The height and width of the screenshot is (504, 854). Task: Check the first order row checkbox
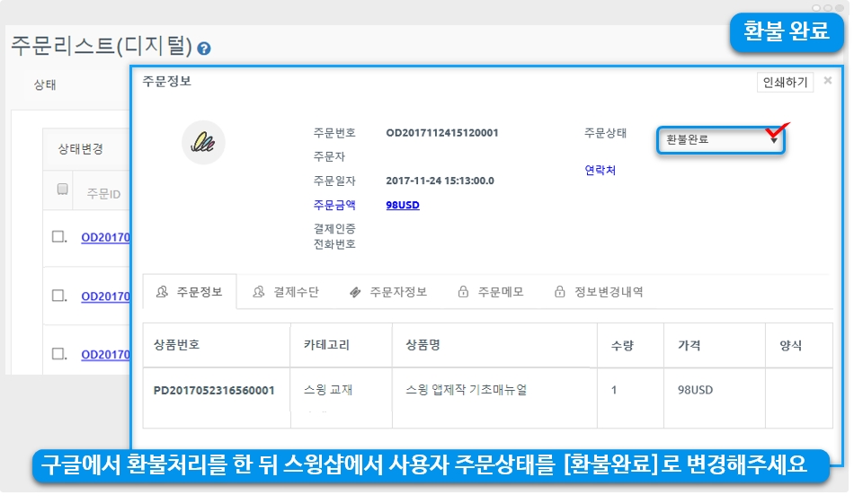[x=58, y=237]
